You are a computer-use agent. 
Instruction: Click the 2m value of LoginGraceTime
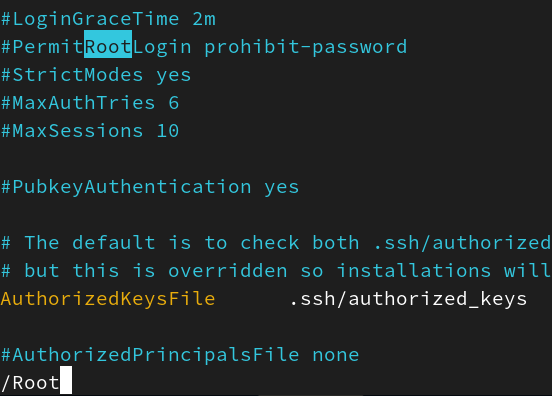point(204,20)
